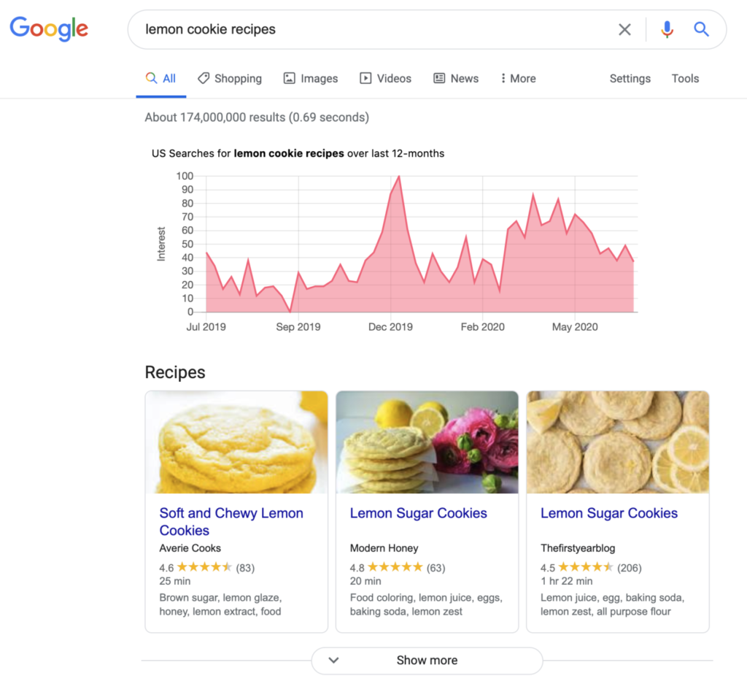This screenshot has height=700, width=747.
Task: Click the blue search magnifier icon
Action: pyautogui.click(x=701, y=30)
